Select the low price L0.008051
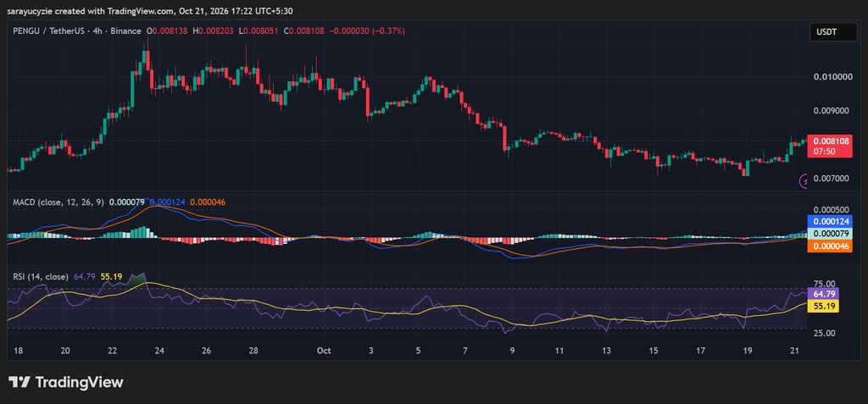 point(259,31)
